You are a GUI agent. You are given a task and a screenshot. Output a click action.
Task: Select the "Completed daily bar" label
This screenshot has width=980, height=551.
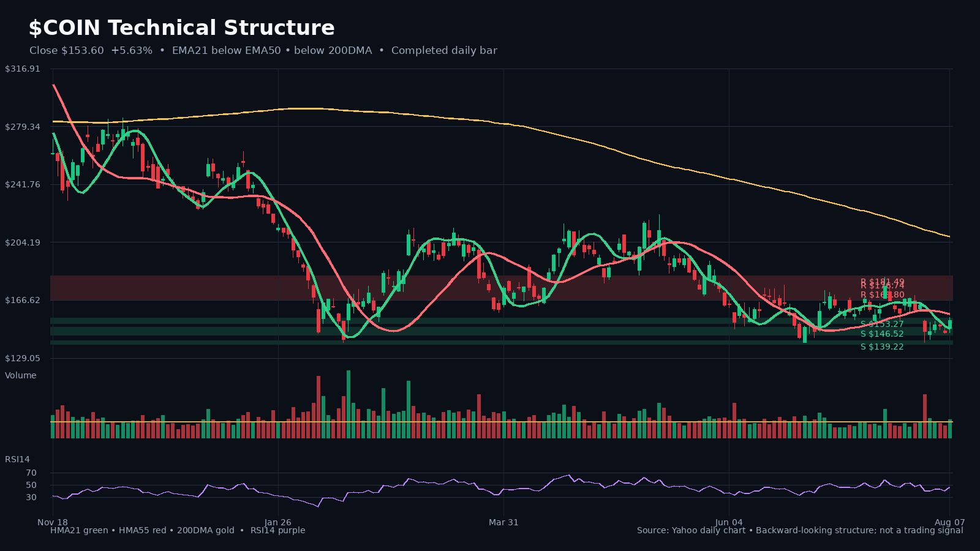click(x=444, y=51)
